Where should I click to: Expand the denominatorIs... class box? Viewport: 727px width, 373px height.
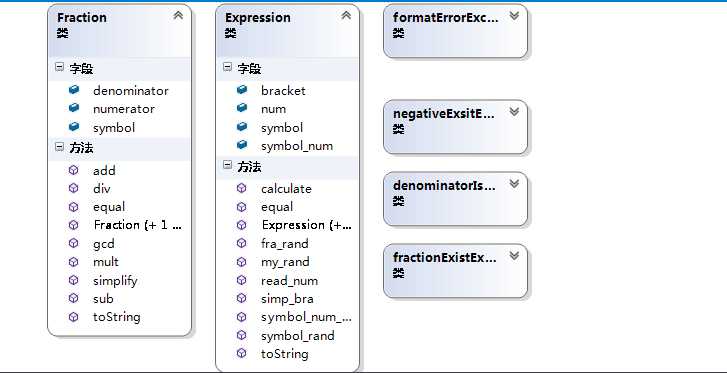point(514,184)
